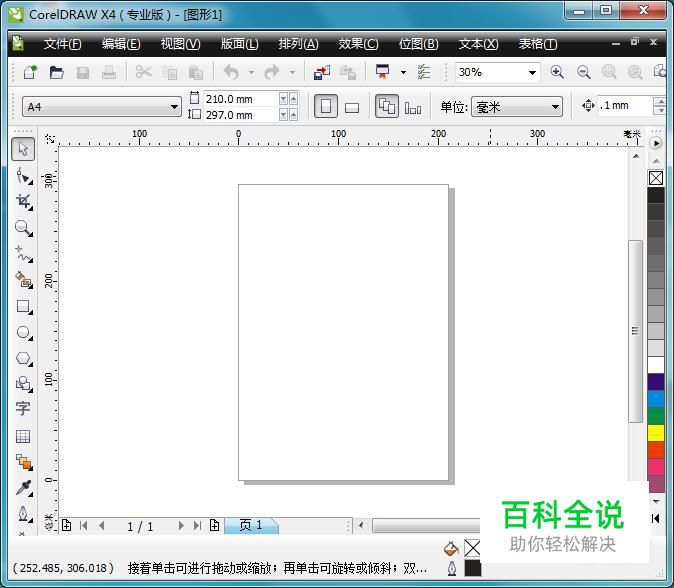
Task: Click the Print icon
Action: pos(109,72)
